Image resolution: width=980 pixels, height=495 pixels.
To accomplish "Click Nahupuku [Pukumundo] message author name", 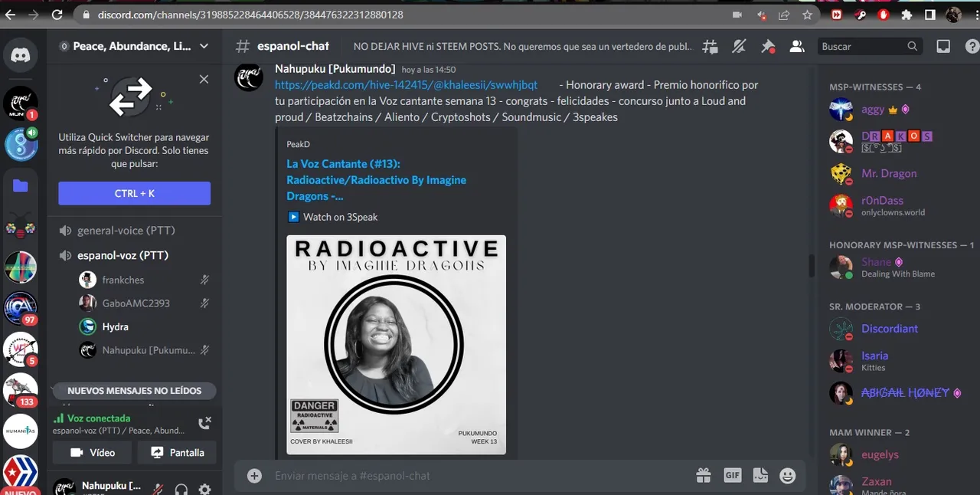I will (335, 69).
